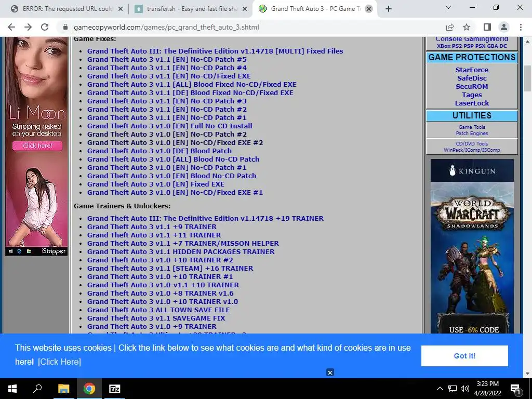Open the LaserLock protection link
532x399 pixels.
pos(472,103)
